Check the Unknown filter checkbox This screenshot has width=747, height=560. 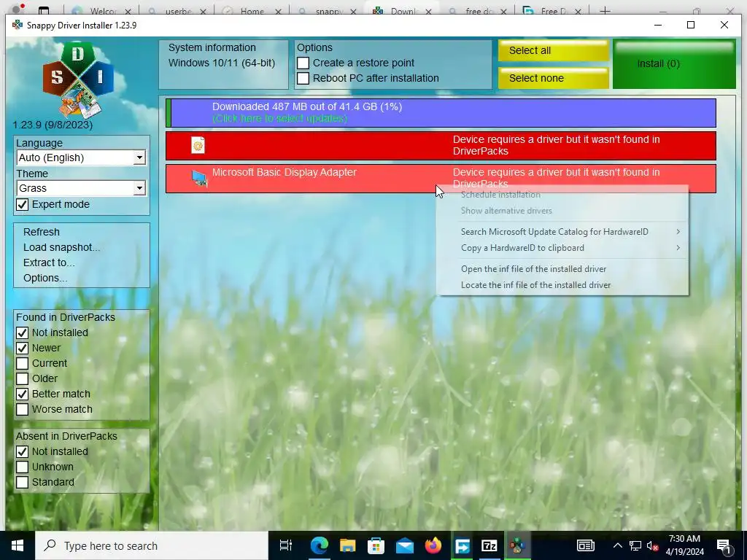[x=23, y=467]
